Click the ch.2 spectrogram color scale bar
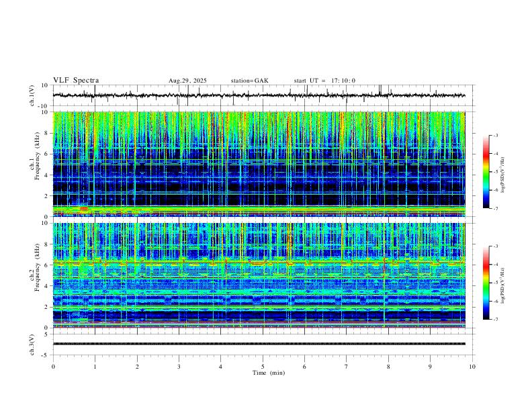Screen dimensions: 532x411 tap(486, 283)
